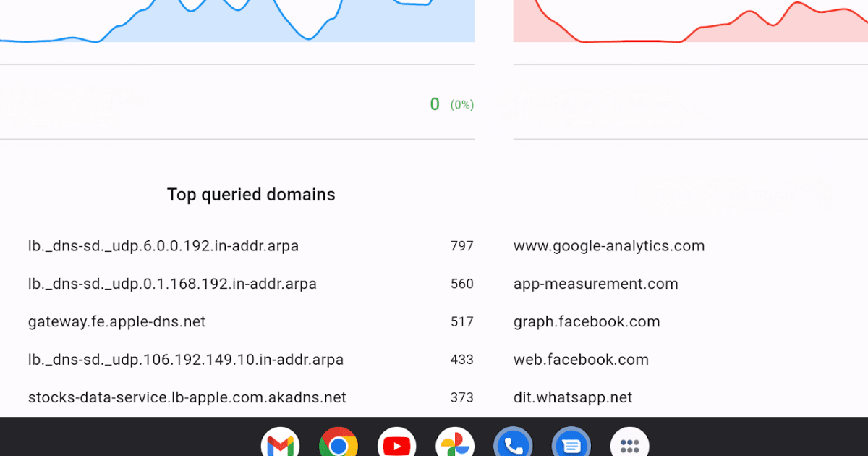Select graph.facebook.com from the domain list
The height and width of the screenshot is (456, 868).
tap(587, 321)
